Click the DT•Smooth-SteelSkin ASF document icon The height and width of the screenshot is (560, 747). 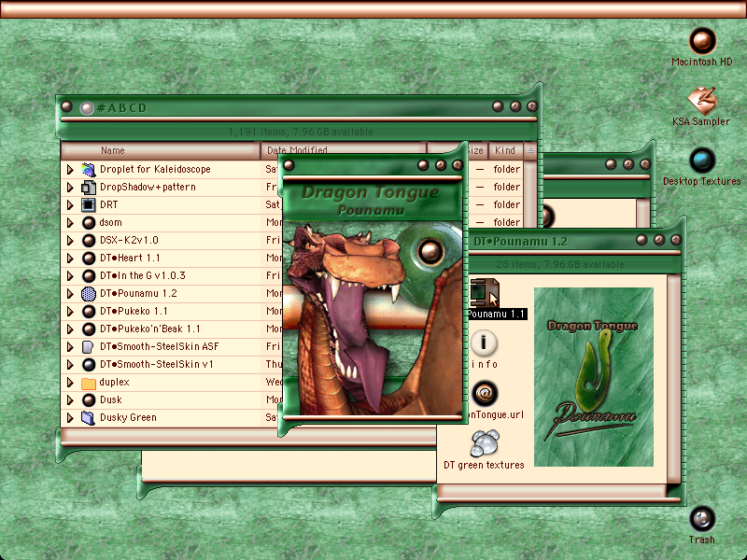tap(88, 347)
